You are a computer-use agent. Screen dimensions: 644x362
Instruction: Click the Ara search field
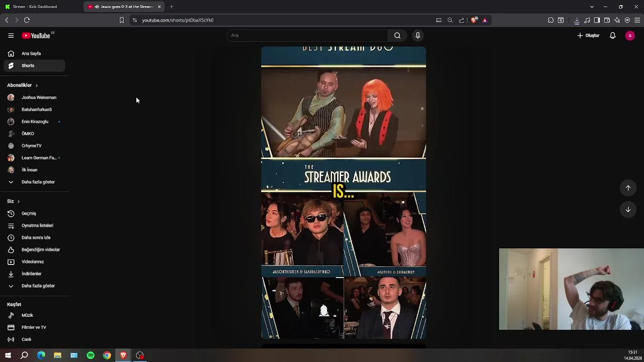[307, 35]
